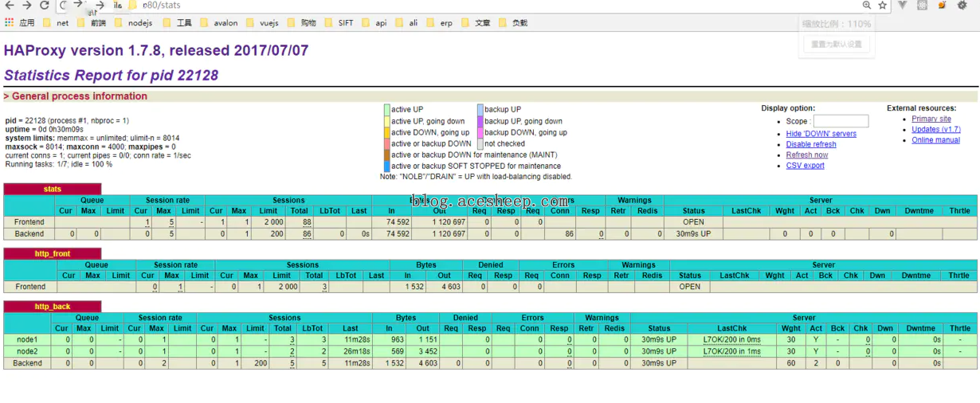Click the orange snail extension icon

pyautogui.click(x=942, y=6)
